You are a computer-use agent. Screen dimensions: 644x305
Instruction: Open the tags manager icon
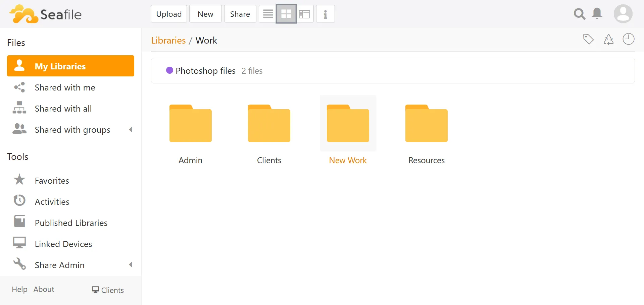click(588, 39)
